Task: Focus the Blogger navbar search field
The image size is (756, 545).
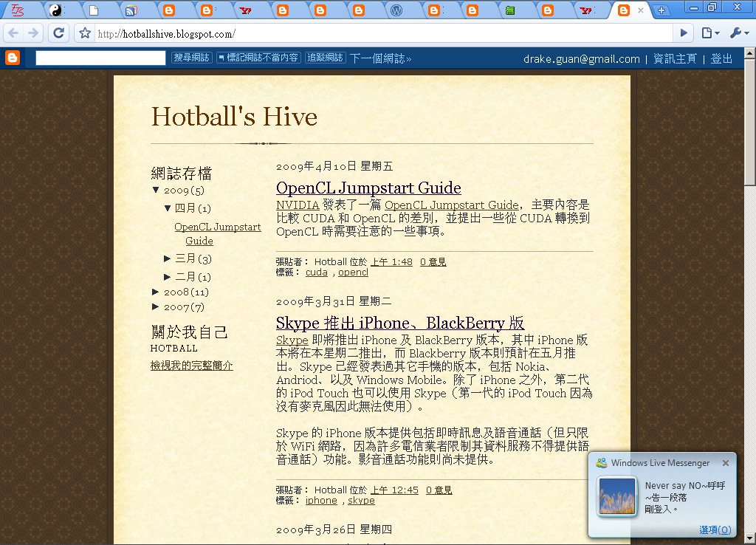Action: click(x=100, y=58)
